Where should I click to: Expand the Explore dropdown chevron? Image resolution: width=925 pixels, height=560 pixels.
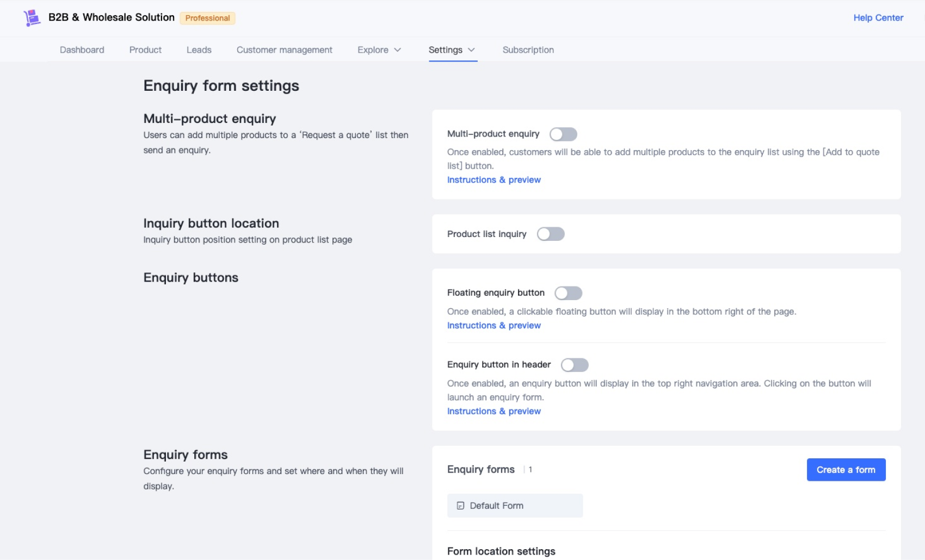point(398,50)
